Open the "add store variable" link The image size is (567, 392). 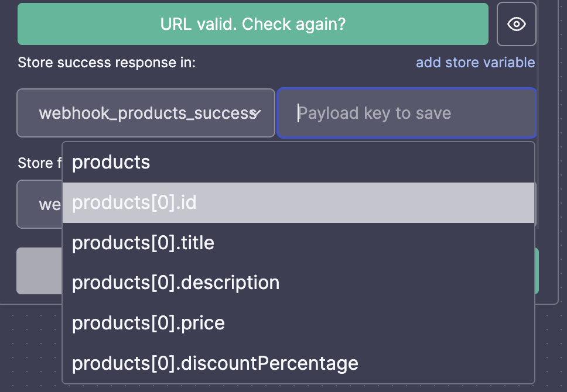click(475, 63)
